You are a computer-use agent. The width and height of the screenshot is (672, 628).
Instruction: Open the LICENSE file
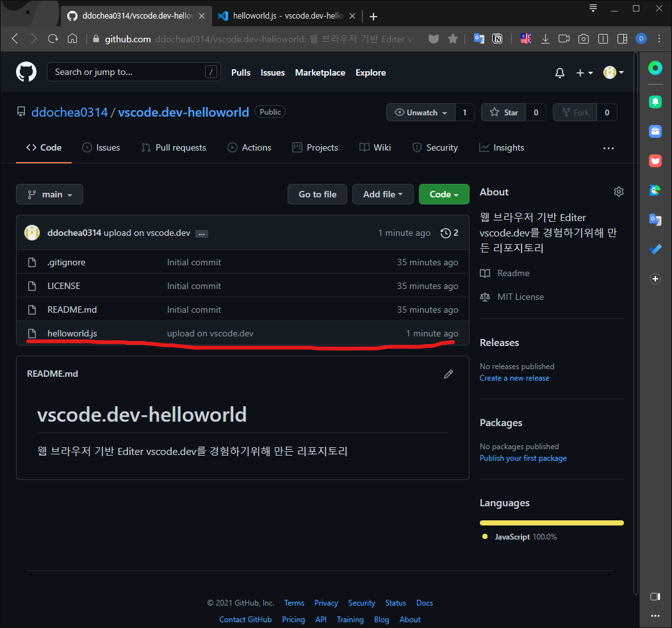[64, 286]
